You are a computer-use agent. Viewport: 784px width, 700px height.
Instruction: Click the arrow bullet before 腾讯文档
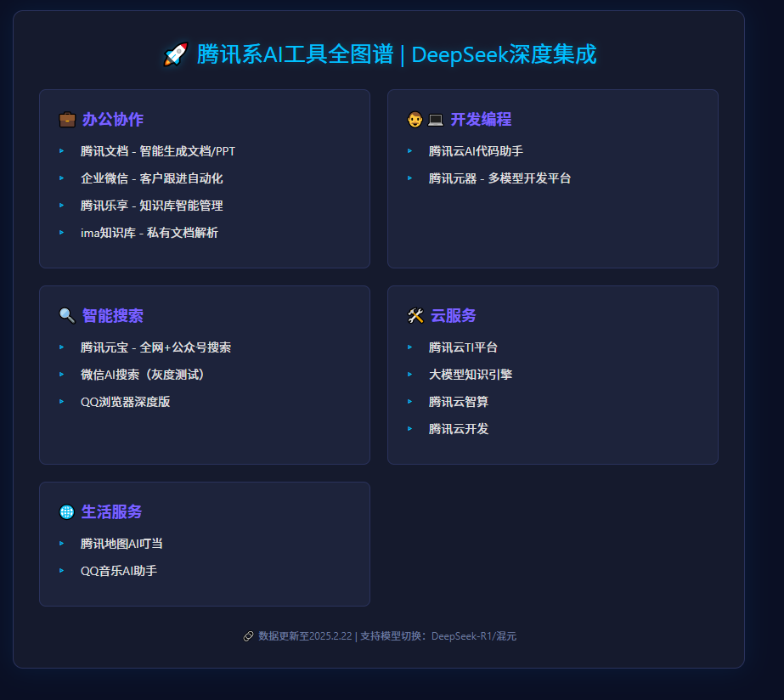point(61,151)
